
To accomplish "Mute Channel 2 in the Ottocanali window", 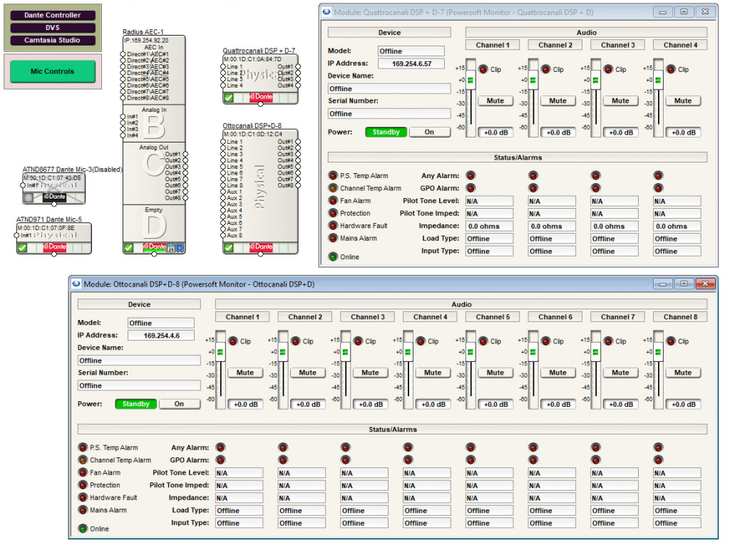I will coord(308,373).
